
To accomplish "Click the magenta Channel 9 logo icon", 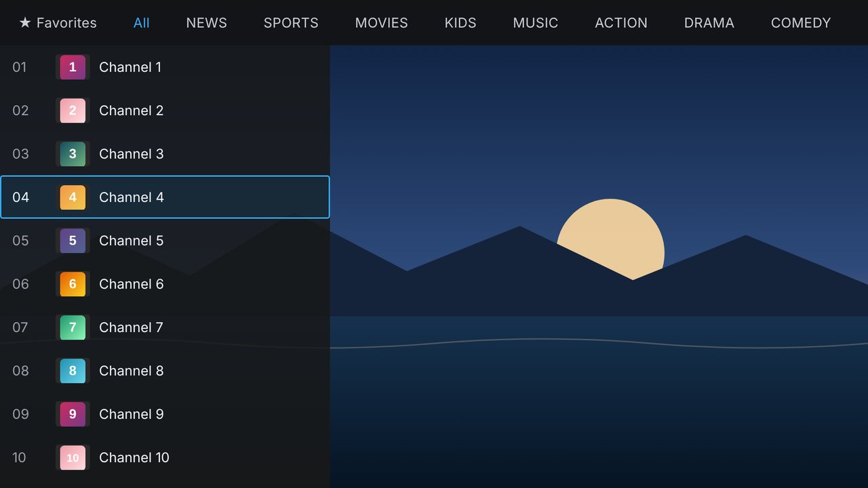I will (x=73, y=414).
